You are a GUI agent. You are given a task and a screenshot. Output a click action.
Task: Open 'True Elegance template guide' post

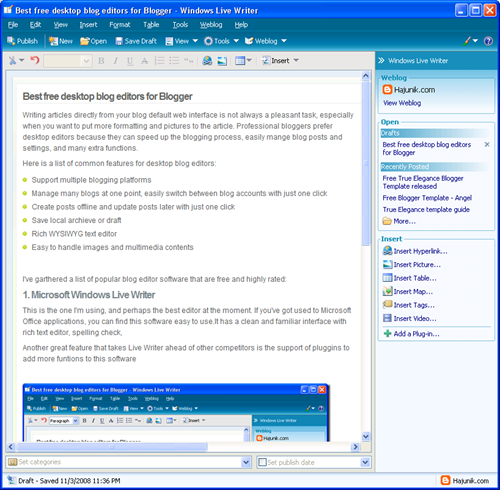coord(426,209)
